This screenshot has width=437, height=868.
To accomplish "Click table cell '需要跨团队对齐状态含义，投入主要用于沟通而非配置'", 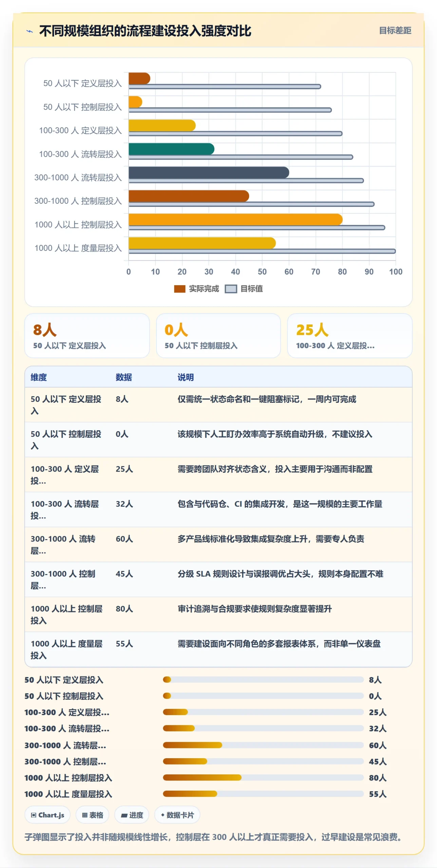I will pyautogui.click(x=275, y=469).
